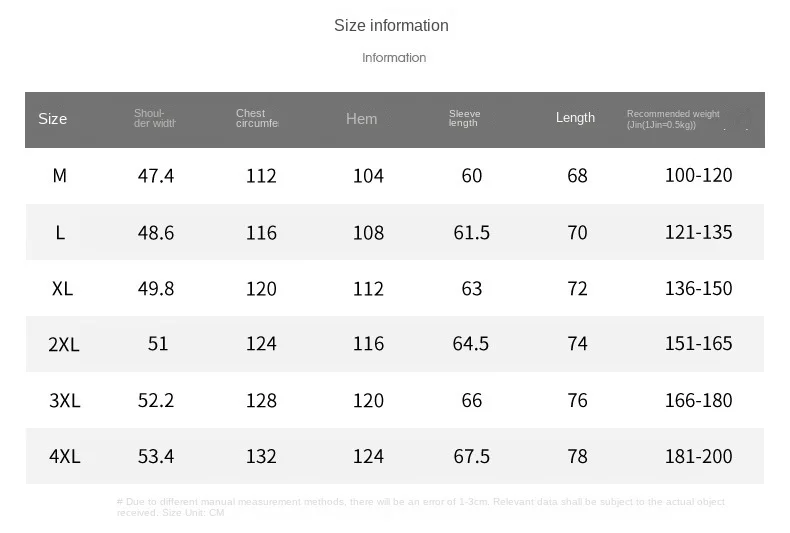The height and width of the screenshot is (533, 790).
Task: Click the Length column header
Action: coord(575,117)
